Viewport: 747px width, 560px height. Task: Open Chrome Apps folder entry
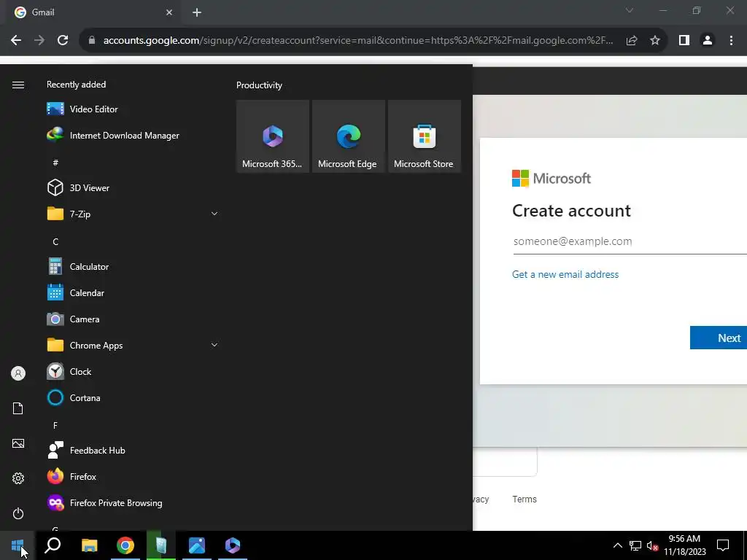(133, 345)
